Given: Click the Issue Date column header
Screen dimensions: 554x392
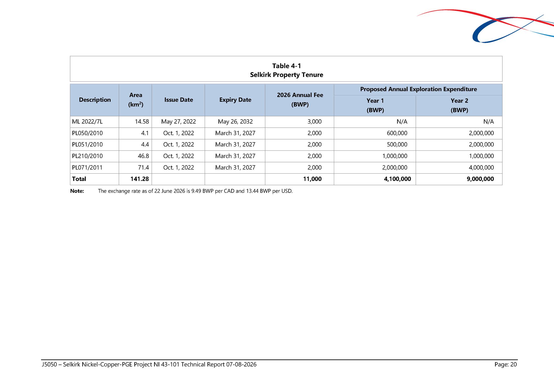Looking at the screenshot, I should (179, 100).
